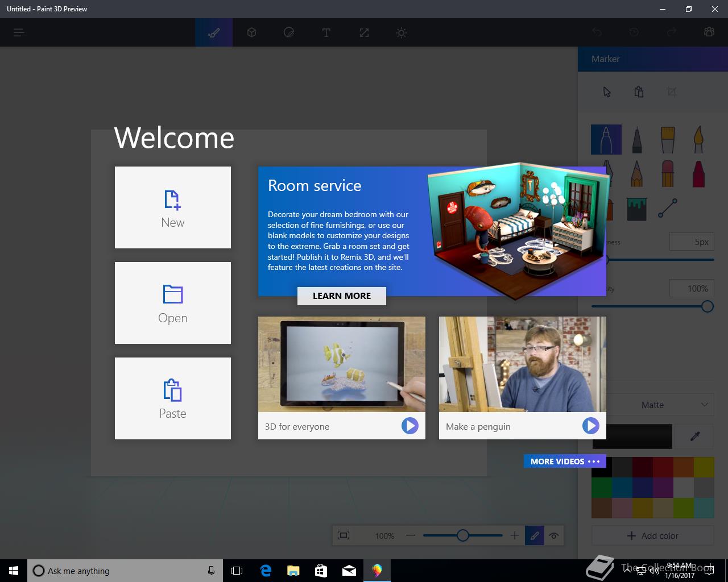Choose the yellow swatch in the top row
The width and height of the screenshot is (728, 582).
point(704,467)
